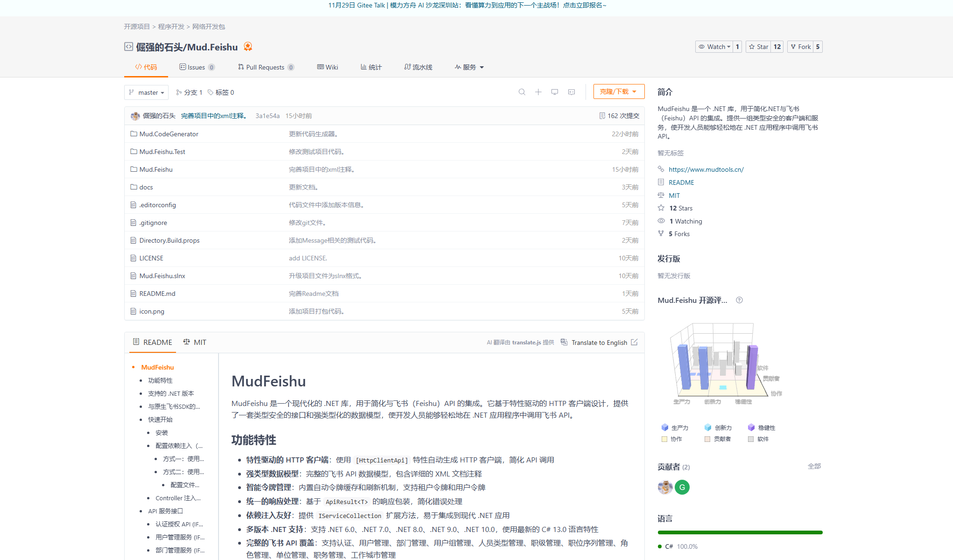Switch to the Issues tab
953x560 pixels.
196,67
